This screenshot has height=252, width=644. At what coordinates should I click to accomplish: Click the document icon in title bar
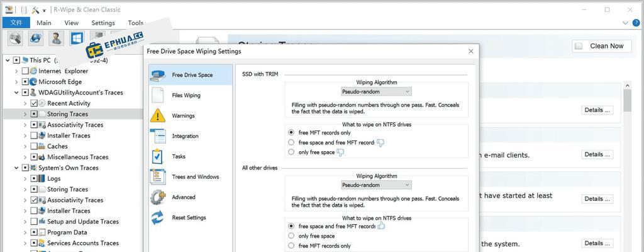point(24,10)
